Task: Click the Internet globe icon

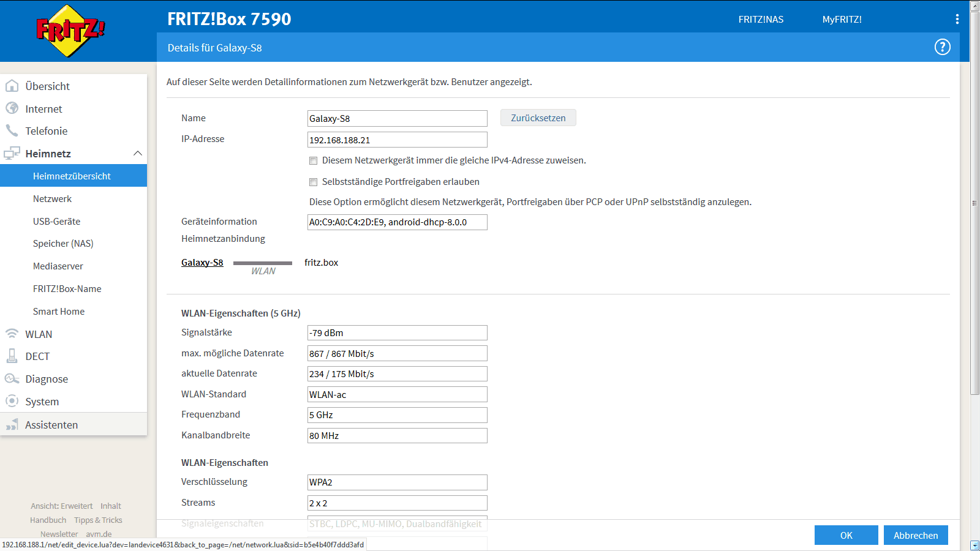Action: point(12,108)
